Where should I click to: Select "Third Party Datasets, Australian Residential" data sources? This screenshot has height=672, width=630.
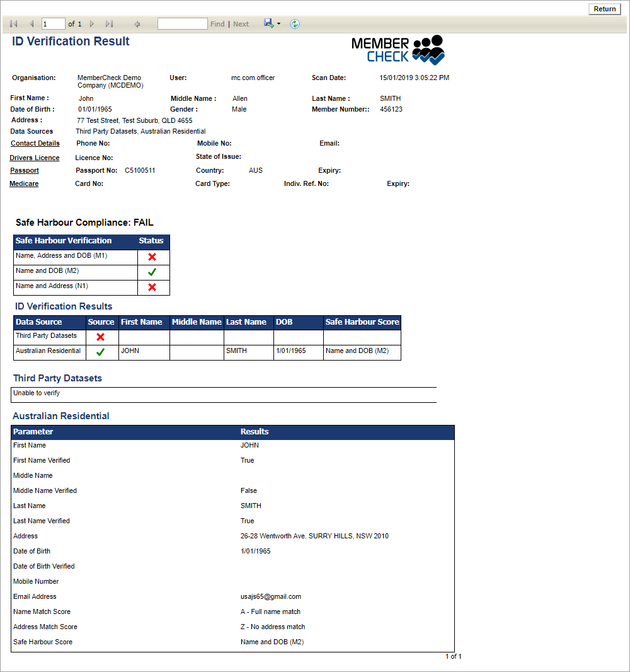[x=140, y=131]
